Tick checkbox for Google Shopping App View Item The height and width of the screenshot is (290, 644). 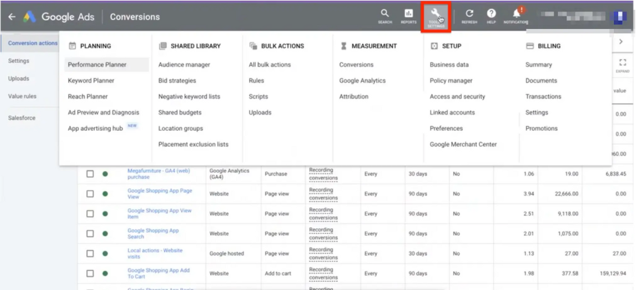90,214
